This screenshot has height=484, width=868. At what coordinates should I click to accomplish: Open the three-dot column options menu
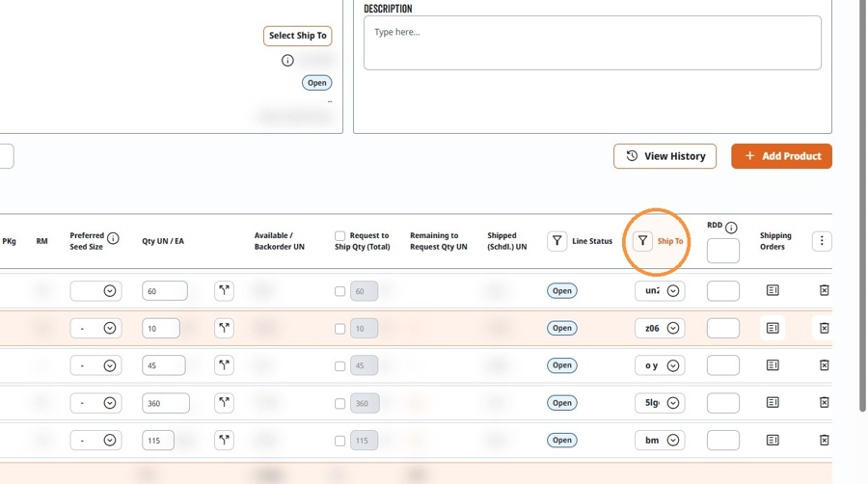tap(822, 241)
